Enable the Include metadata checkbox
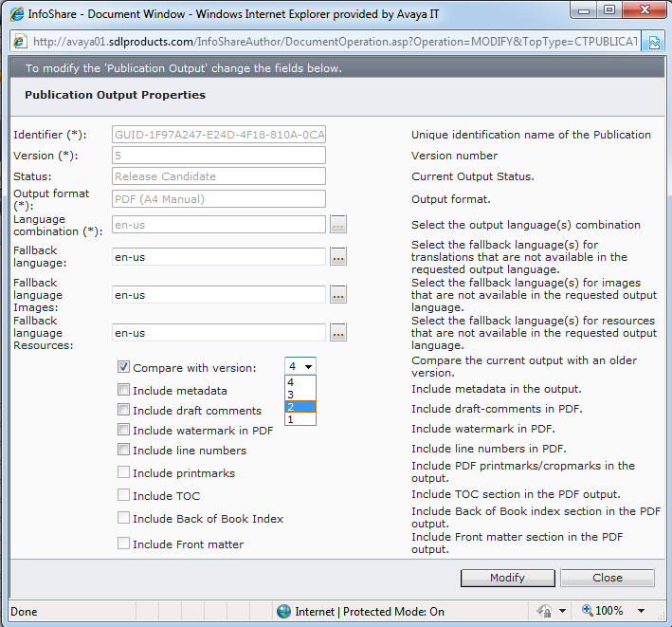672x627 pixels. (x=123, y=390)
